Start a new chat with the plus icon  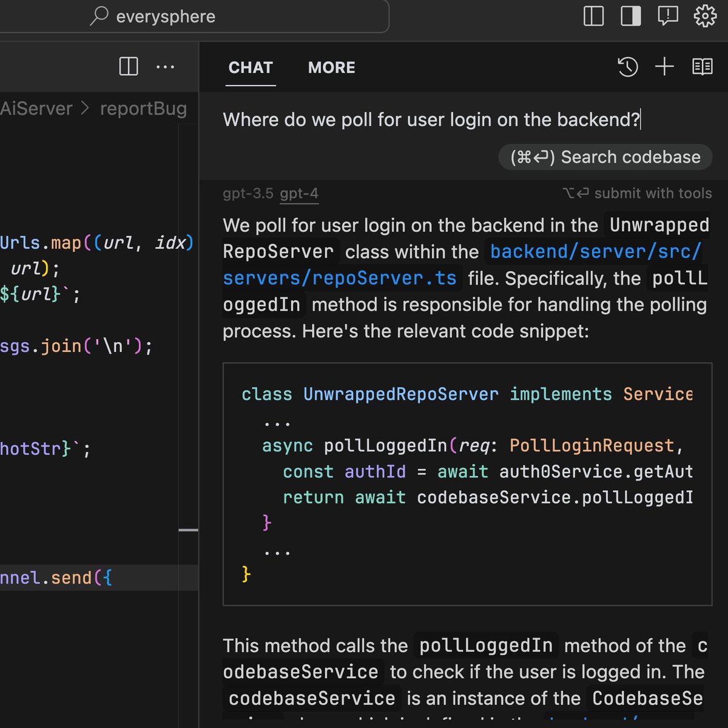(664, 67)
